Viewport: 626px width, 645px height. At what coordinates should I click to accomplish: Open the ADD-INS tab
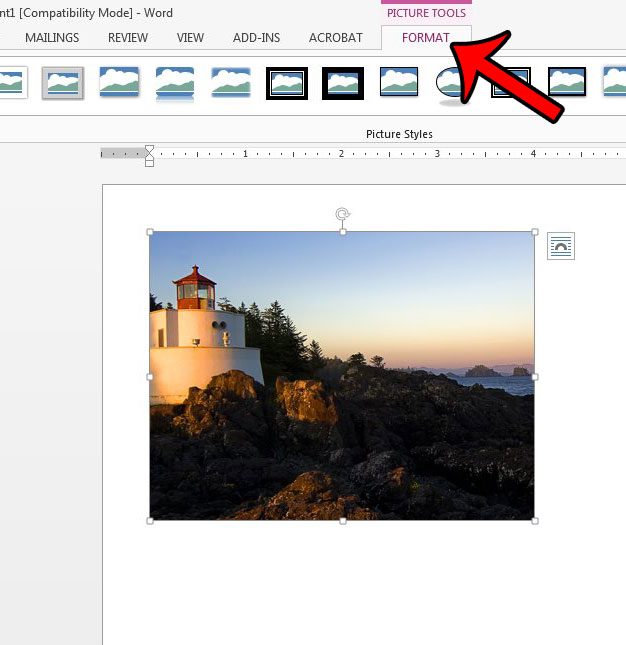tap(256, 38)
